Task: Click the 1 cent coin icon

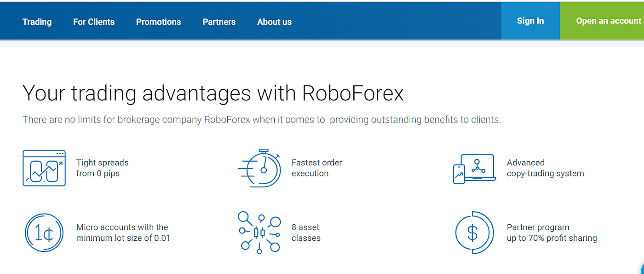Action: [44, 233]
